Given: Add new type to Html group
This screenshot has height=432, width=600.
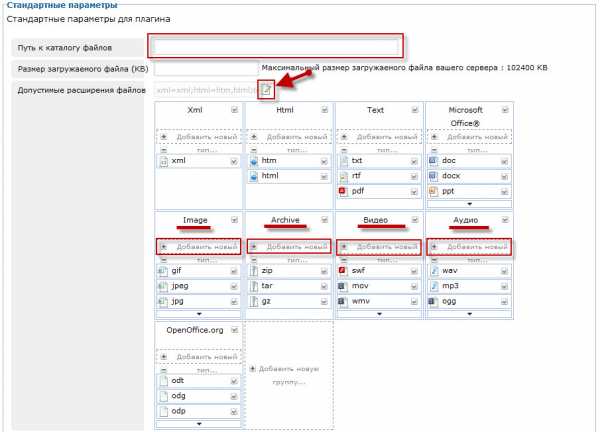Looking at the screenshot, I should (x=289, y=137).
